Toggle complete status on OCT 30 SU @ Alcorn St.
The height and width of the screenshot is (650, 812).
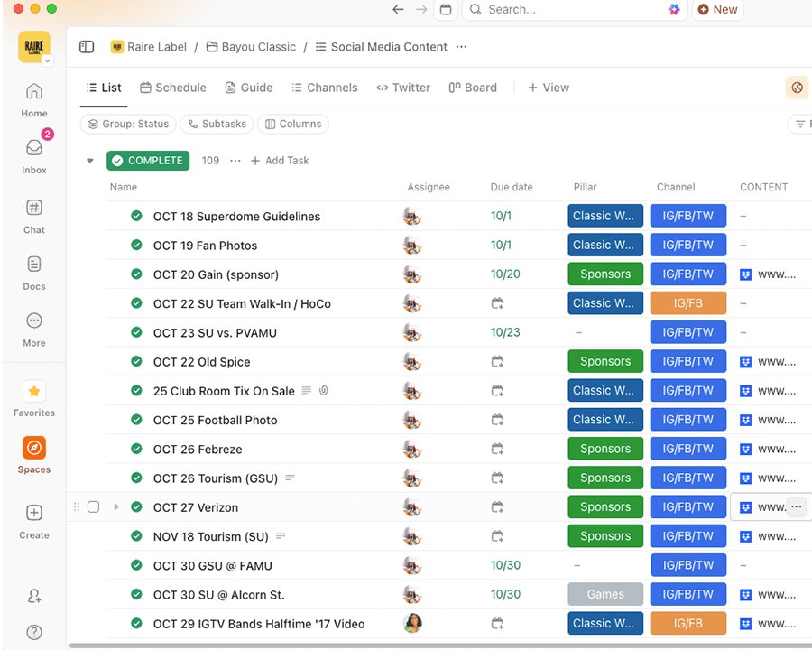pyautogui.click(x=137, y=594)
